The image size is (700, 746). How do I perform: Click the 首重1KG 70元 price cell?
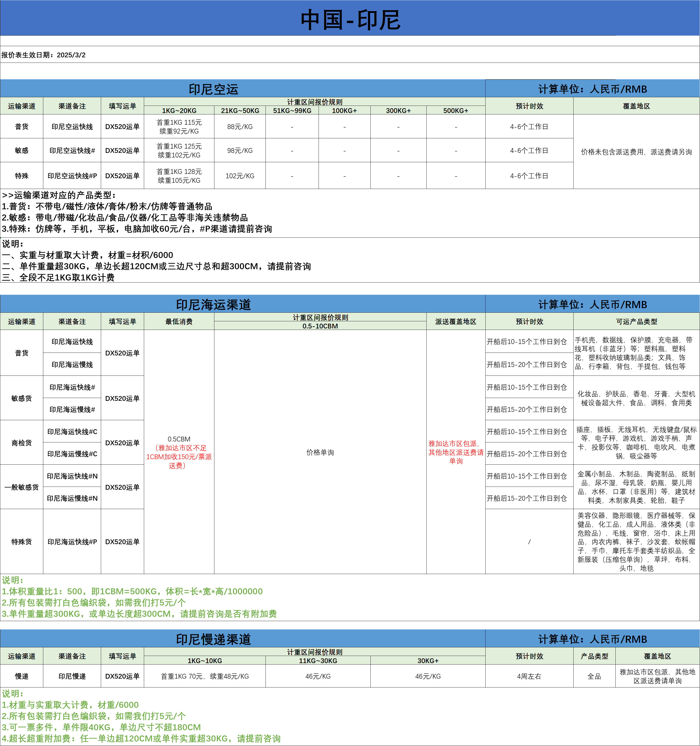tap(205, 676)
